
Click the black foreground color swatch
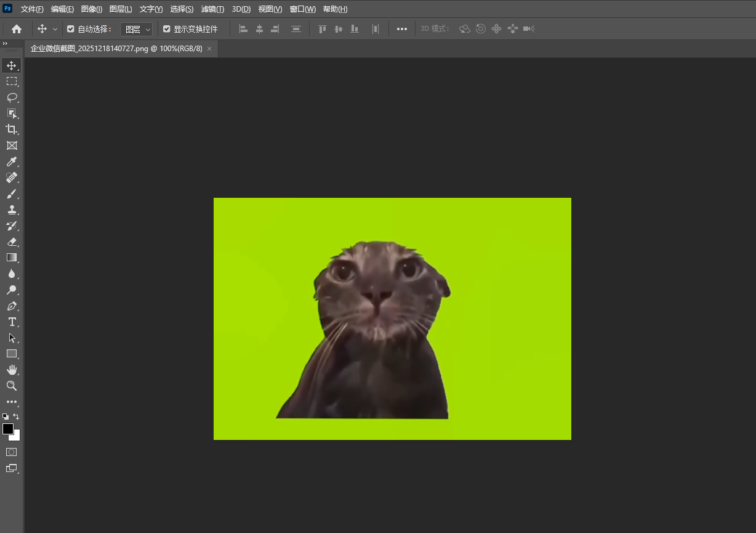[x=8, y=429]
